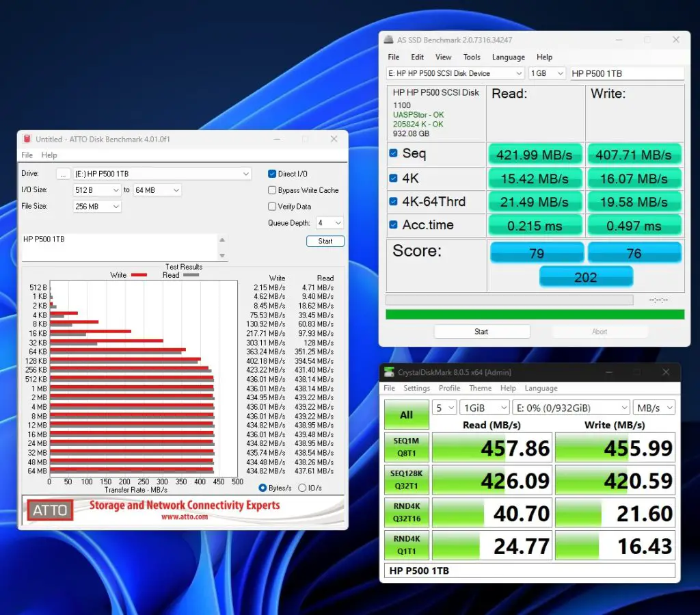
Task: Open CrystalDiskMark 1GiB size dropdown
Action: point(485,408)
